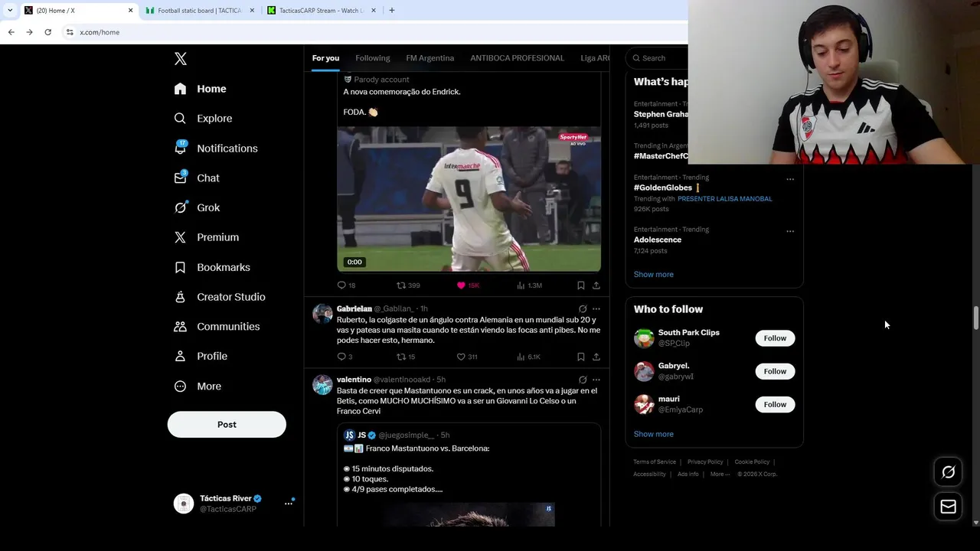Click the Post button
980x551 pixels.
[227, 425]
